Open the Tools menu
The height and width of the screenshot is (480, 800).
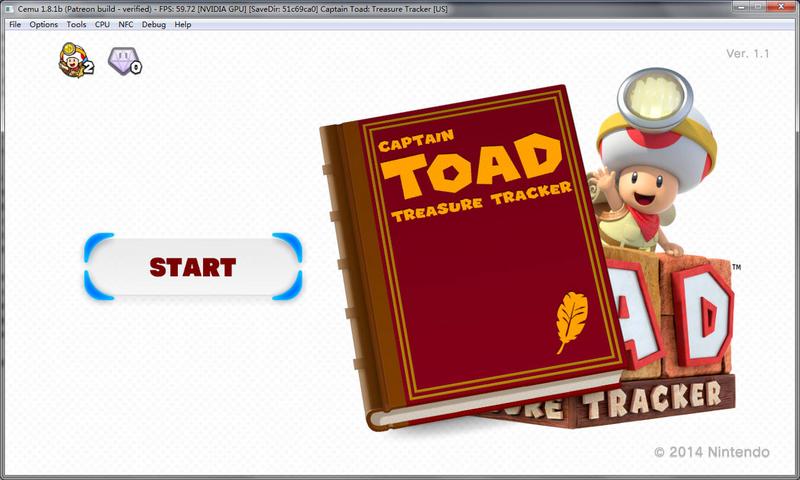coord(77,24)
